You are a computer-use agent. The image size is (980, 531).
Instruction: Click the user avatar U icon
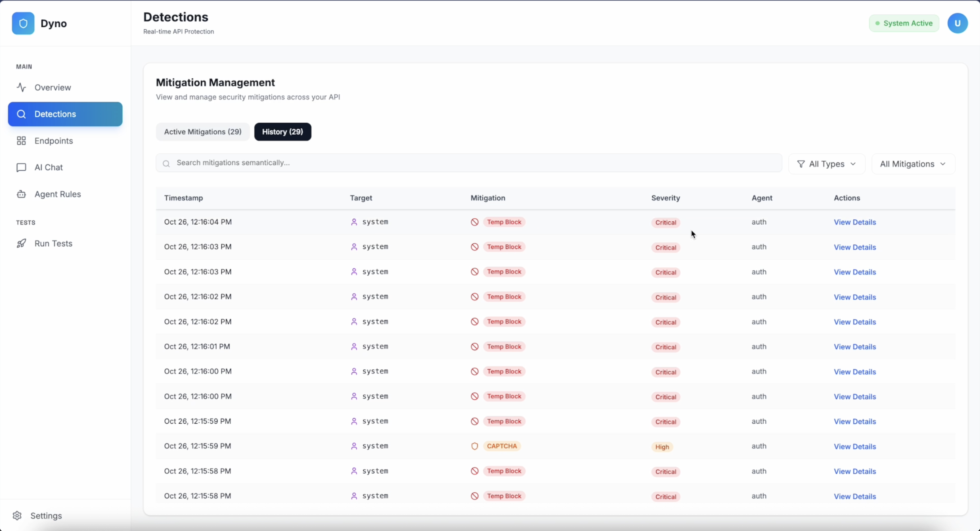[957, 24]
